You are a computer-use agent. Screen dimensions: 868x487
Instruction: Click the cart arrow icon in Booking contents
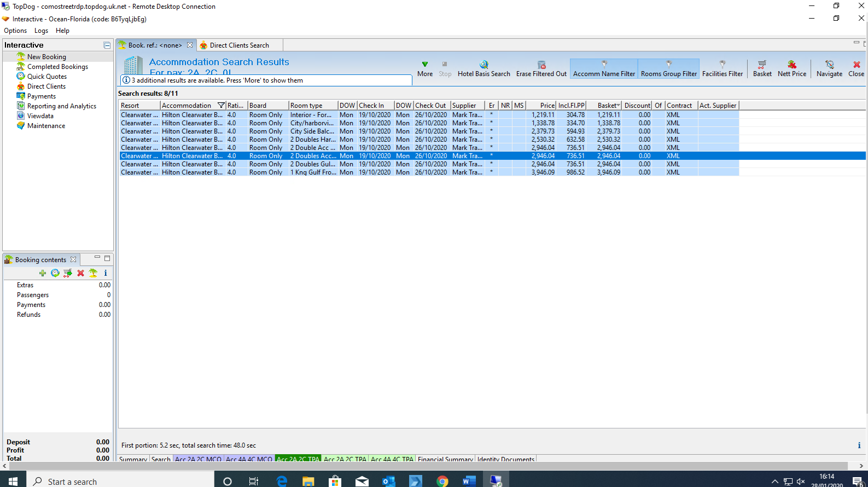click(x=68, y=273)
